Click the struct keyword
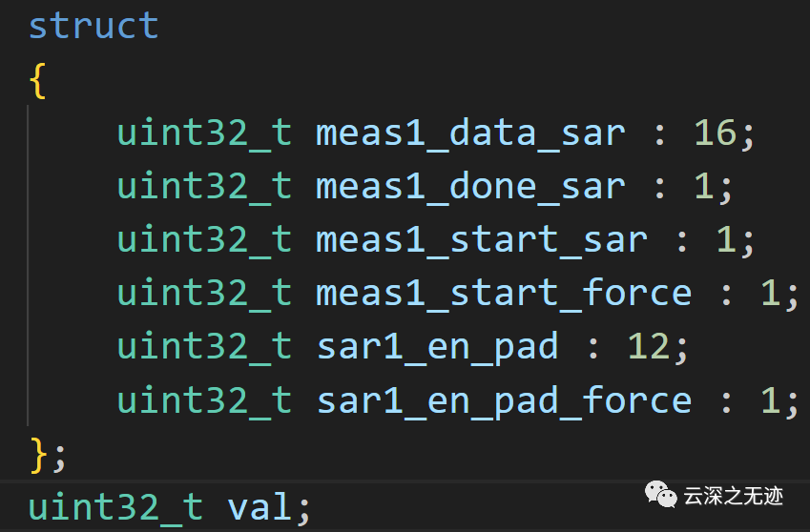Screen dimensions: 810x532 (93, 25)
